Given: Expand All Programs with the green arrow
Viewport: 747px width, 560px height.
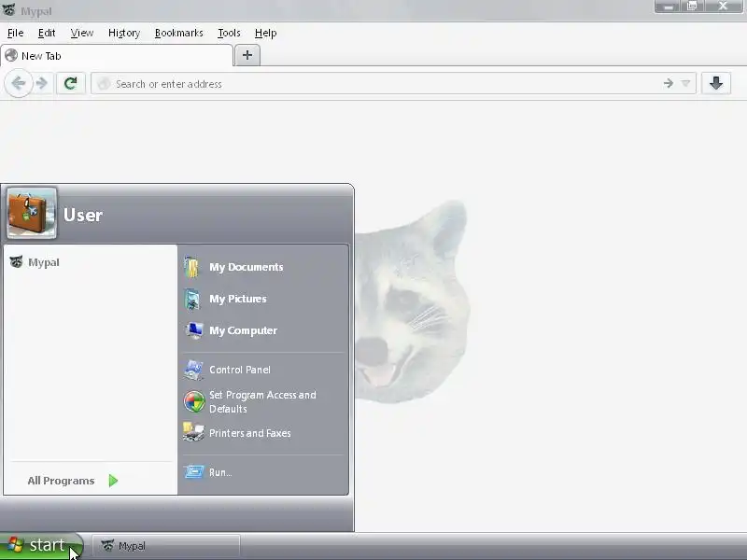Looking at the screenshot, I should (x=113, y=481).
